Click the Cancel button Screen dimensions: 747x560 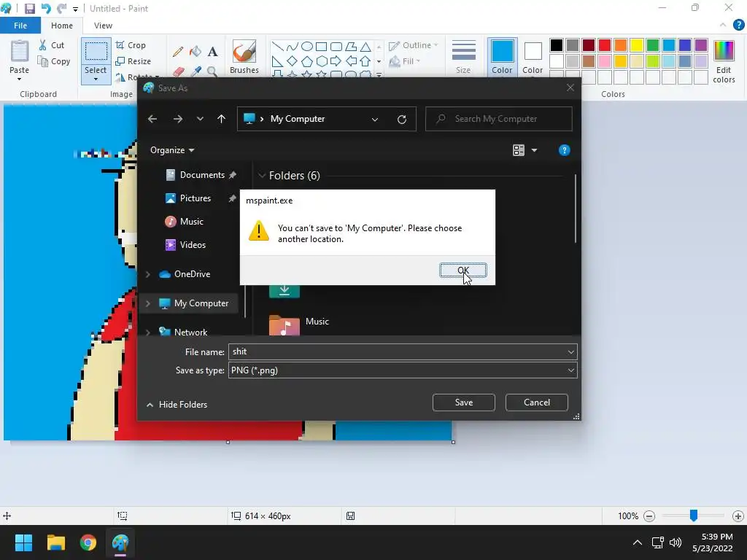[x=536, y=402]
